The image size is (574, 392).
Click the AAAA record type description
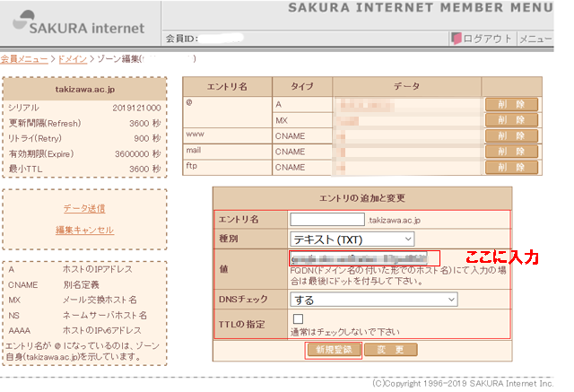(101, 330)
